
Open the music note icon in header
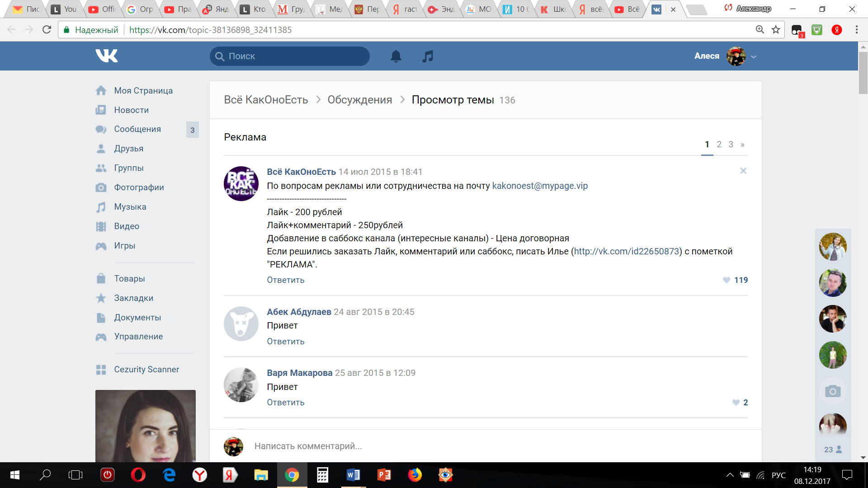click(x=427, y=56)
